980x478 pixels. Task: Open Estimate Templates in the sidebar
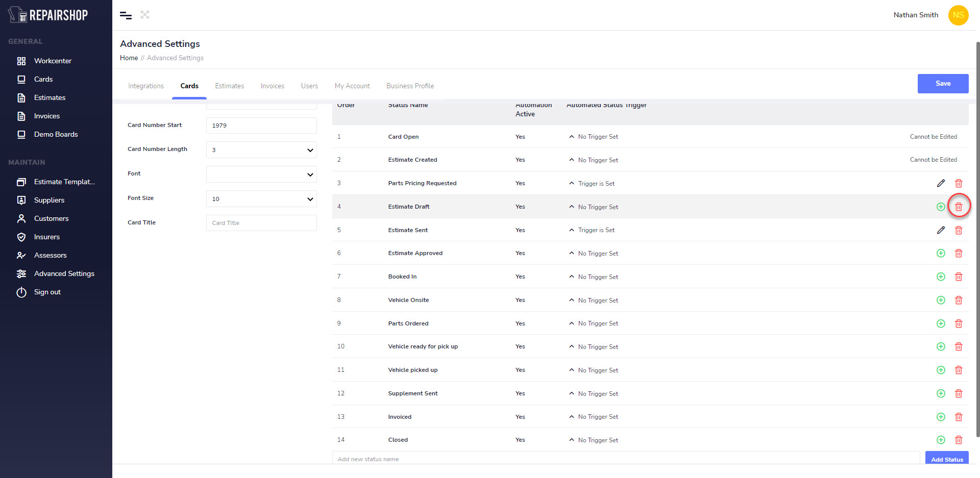coord(64,182)
